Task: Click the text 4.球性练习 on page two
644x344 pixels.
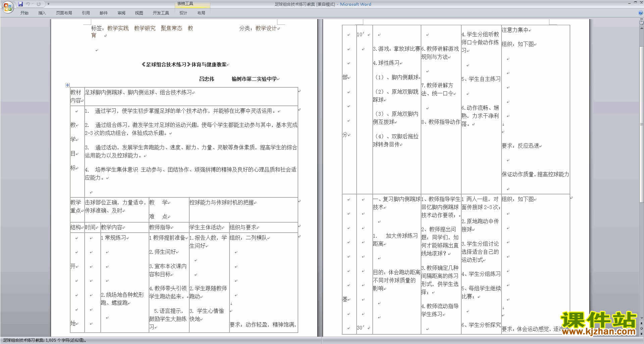Action: pyautogui.click(x=386, y=63)
